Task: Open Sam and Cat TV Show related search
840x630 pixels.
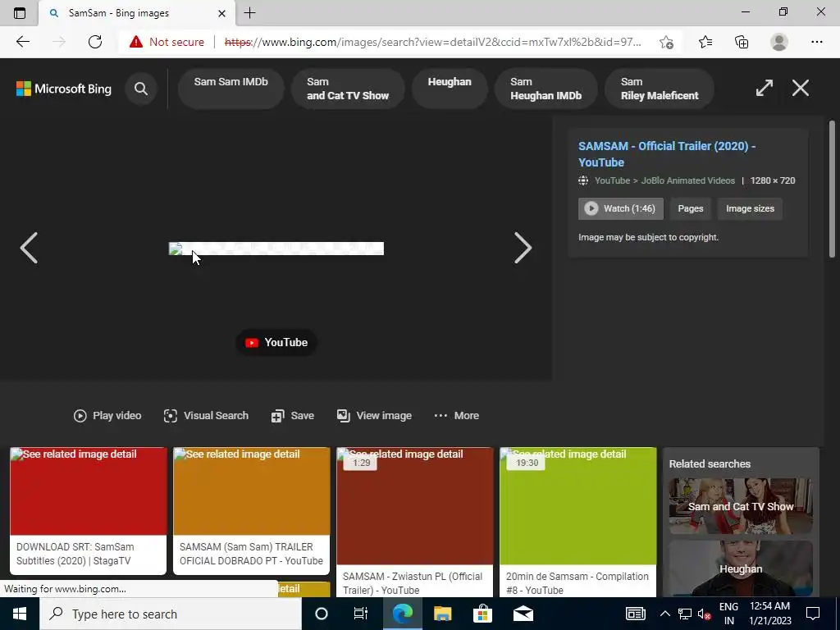Action: [741, 506]
